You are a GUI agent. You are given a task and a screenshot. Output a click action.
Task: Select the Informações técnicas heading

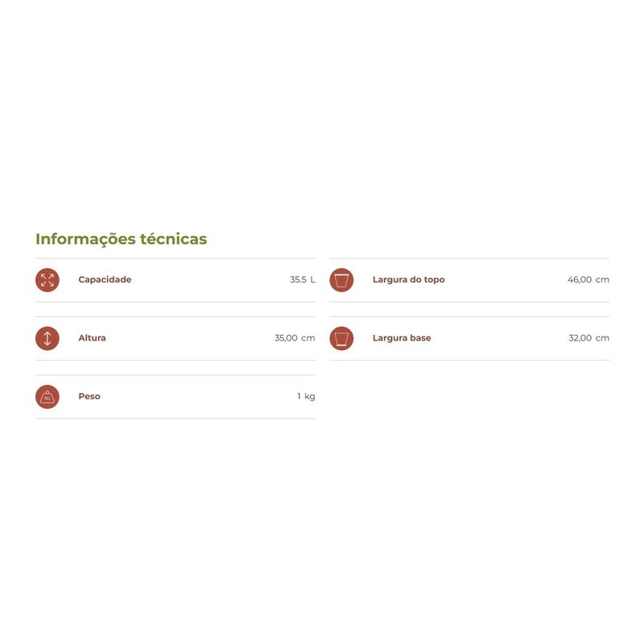click(x=121, y=239)
